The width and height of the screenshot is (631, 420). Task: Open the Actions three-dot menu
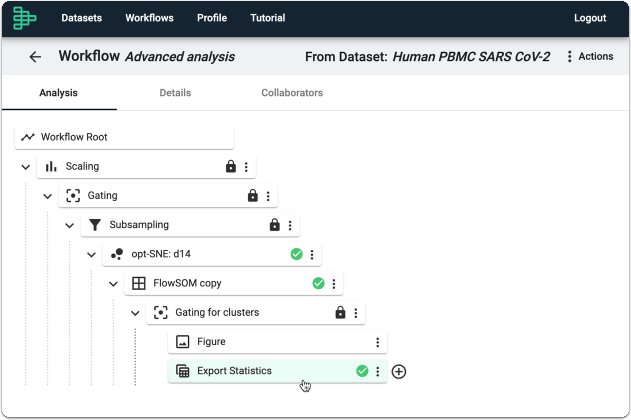569,56
